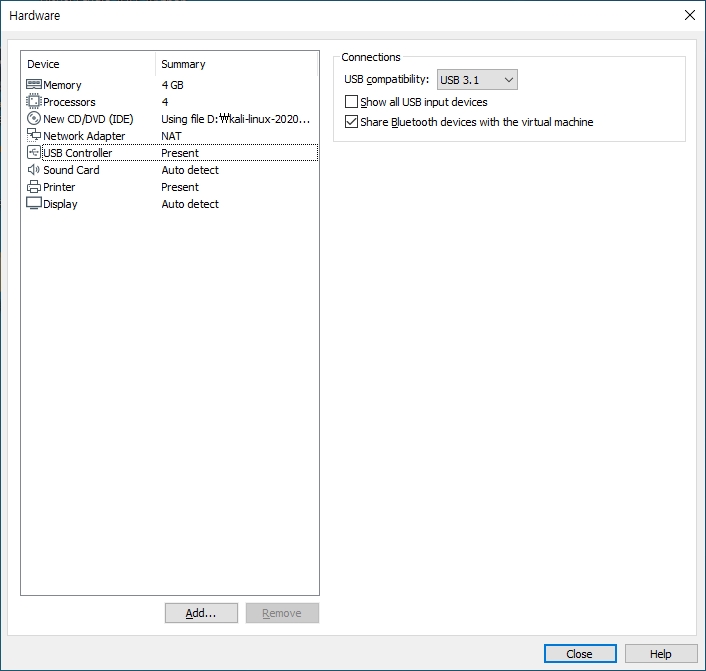Screen dimensions: 706x671
Task: Click the Processors count value 4
Action: tap(165, 102)
